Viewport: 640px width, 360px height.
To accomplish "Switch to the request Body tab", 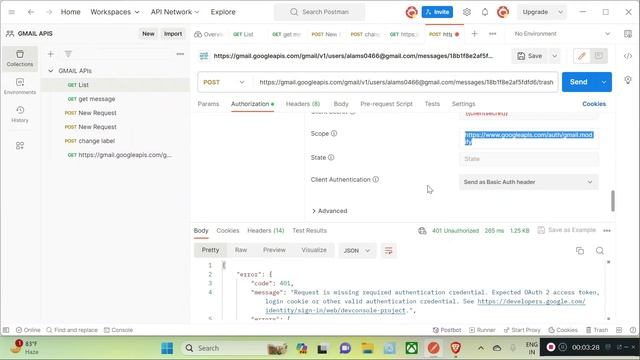I will coord(341,104).
